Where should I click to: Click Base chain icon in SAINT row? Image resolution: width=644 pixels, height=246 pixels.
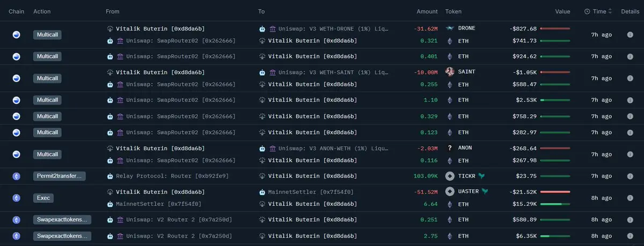click(16, 78)
